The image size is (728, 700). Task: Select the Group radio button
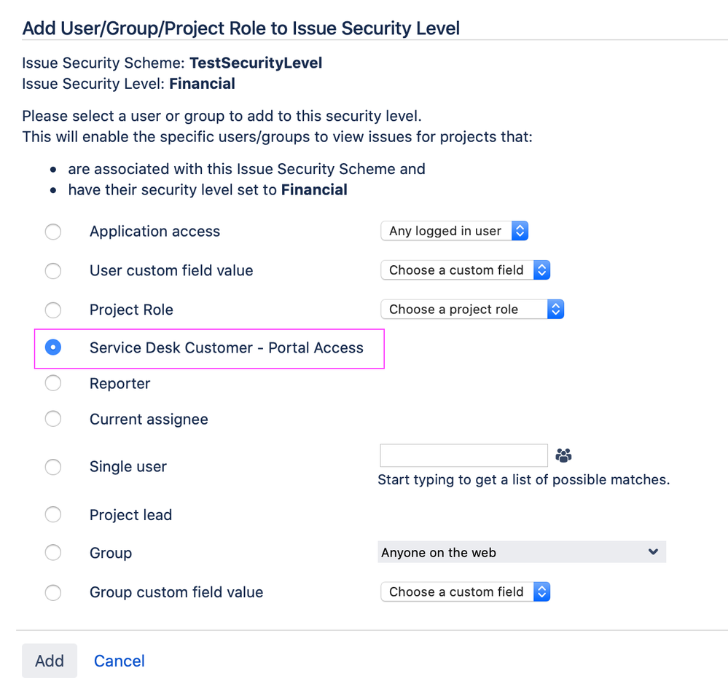point(53,552)
